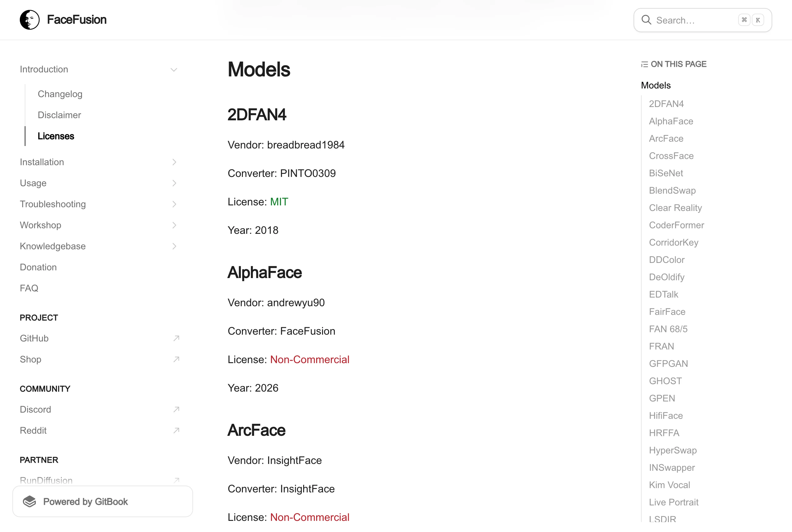Screen dimensions: 792x532
Task: Jump to EDTalk in page outline
Action: tap(663, 294)
